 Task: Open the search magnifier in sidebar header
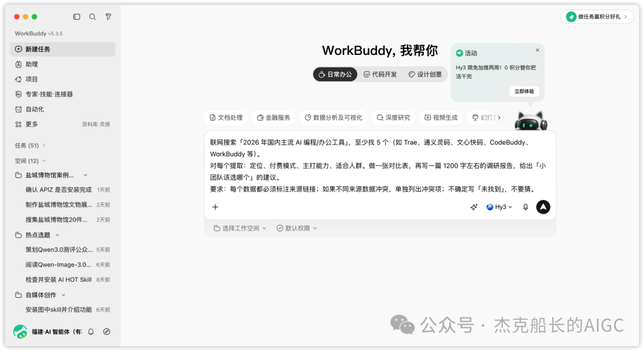(92, 17)
